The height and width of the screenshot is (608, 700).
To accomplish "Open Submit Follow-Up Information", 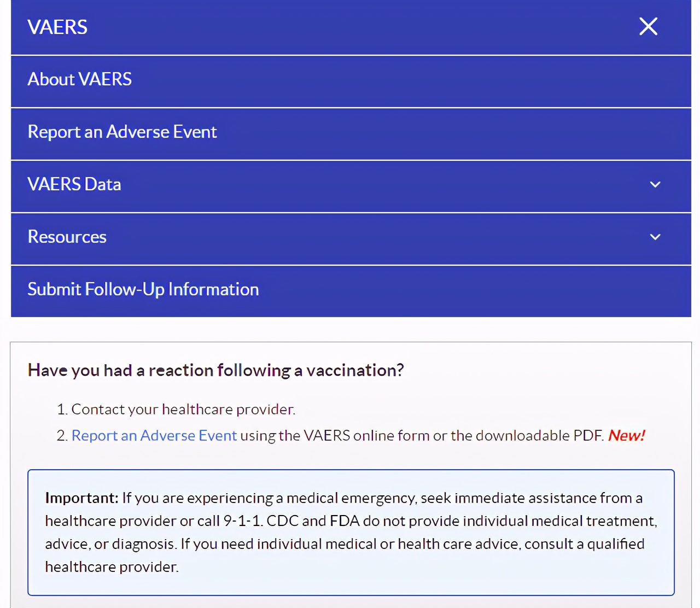I will click(x=143, y=290).
